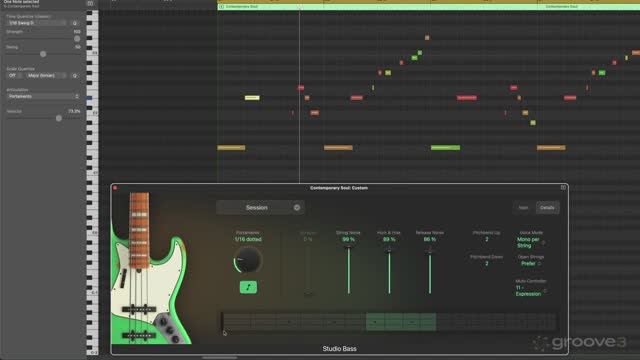Click the Release Noise 86 % value
This screenshot has width=640, height=360.
[x=429, y=239]
